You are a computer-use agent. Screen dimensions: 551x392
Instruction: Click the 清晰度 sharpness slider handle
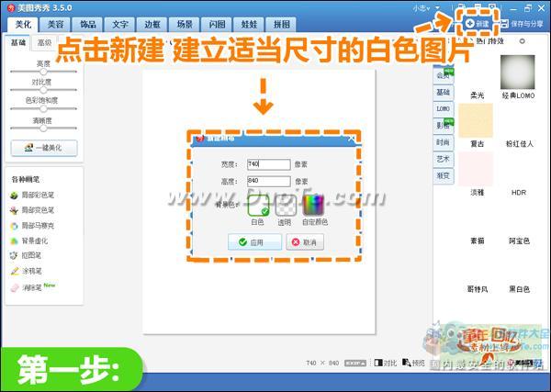(43, 129)
